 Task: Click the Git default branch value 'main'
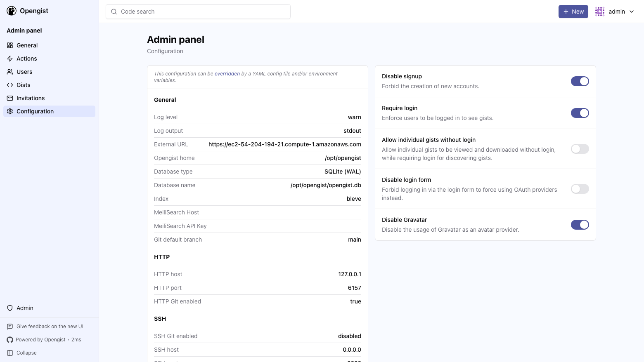[x=355, y=240]
